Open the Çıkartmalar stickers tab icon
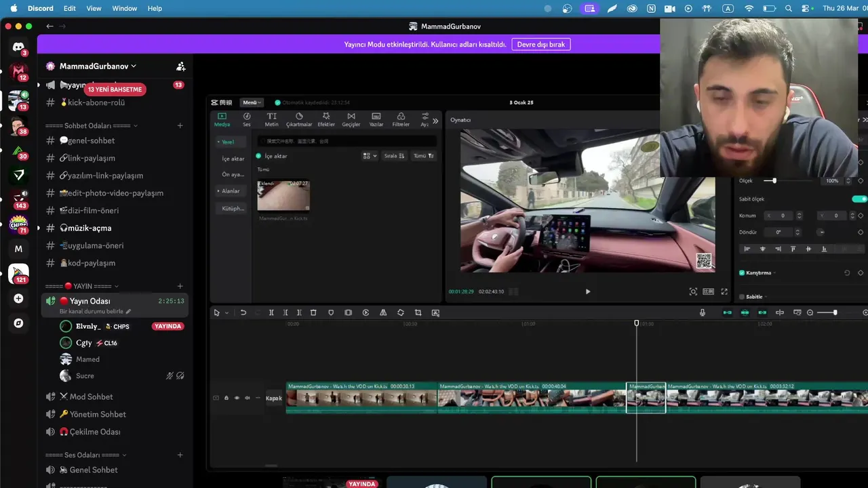Viewport: 868px width, 488px height. coord(299,116)
